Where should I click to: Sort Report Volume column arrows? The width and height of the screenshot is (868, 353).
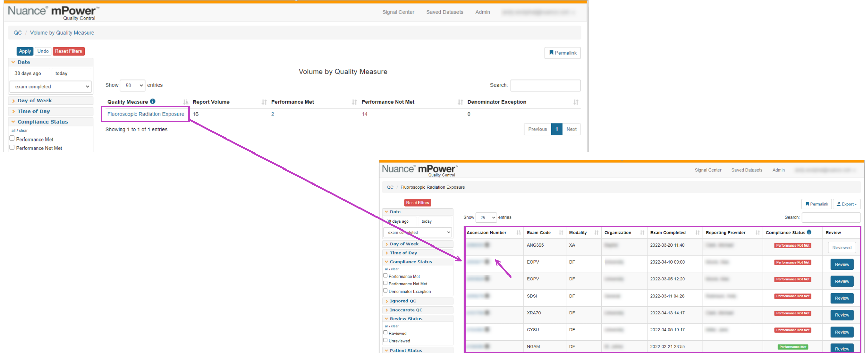pos(264,102)
